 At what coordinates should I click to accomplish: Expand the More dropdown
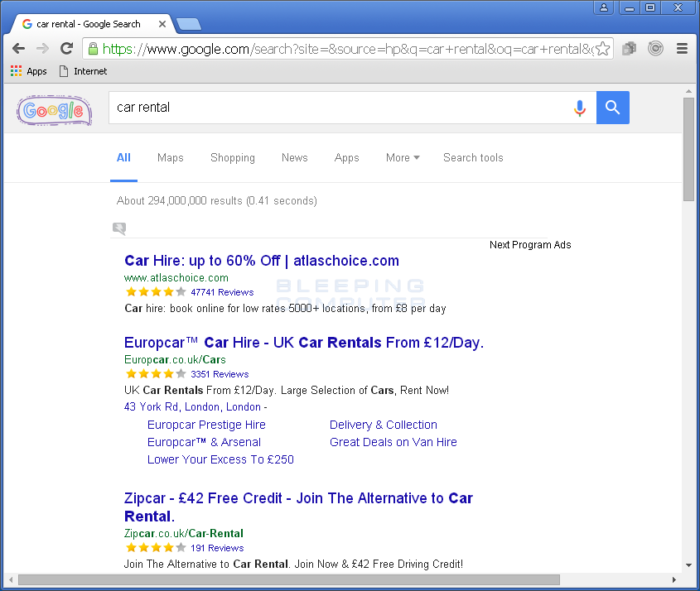tap(403, 158)
